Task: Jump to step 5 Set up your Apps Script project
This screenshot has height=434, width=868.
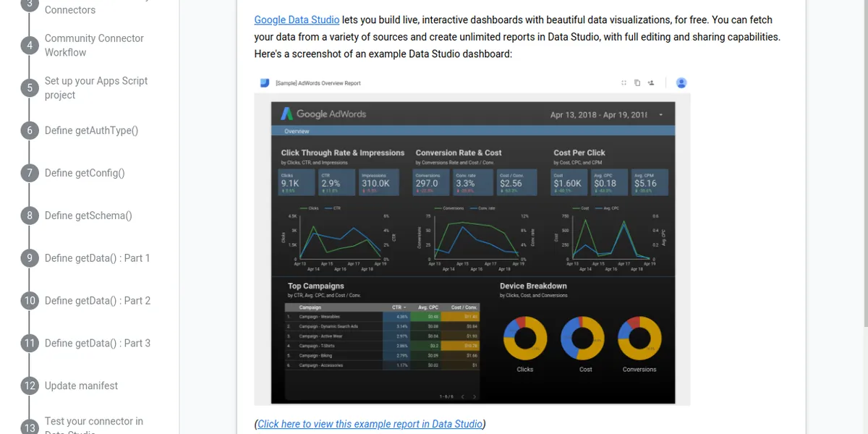Action: point(95,88)
